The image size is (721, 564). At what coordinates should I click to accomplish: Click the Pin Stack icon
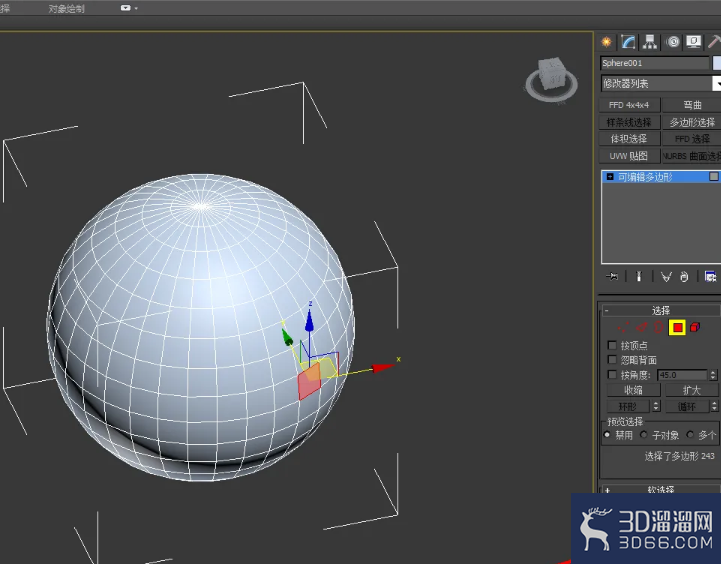(x=612, y=276)
